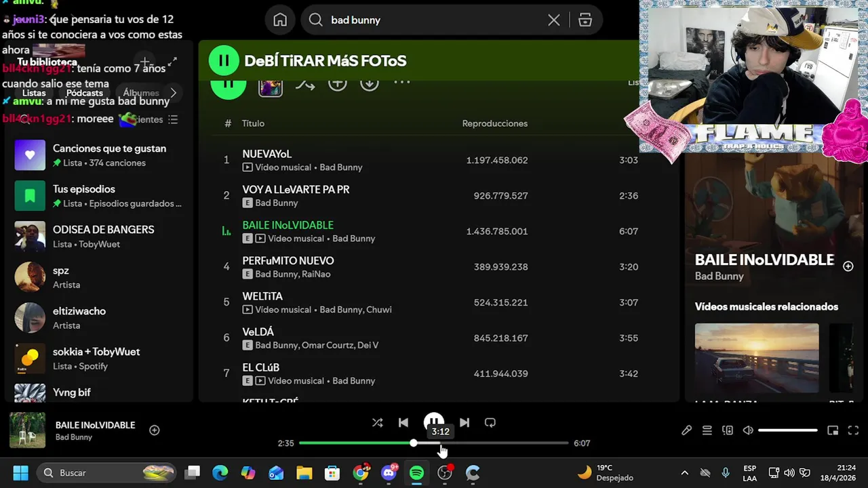Open File Explorer from the taskbar

click(304, 472)
